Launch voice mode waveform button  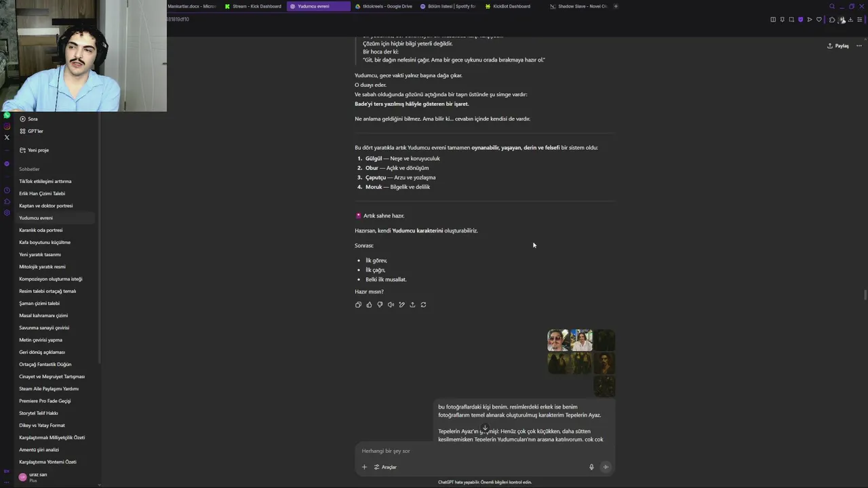pos(606,467)
